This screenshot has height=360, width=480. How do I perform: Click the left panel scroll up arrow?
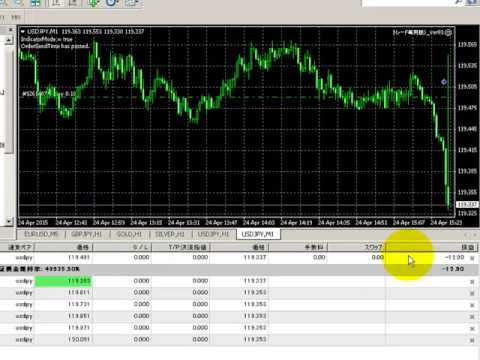(x=9, y=40)
